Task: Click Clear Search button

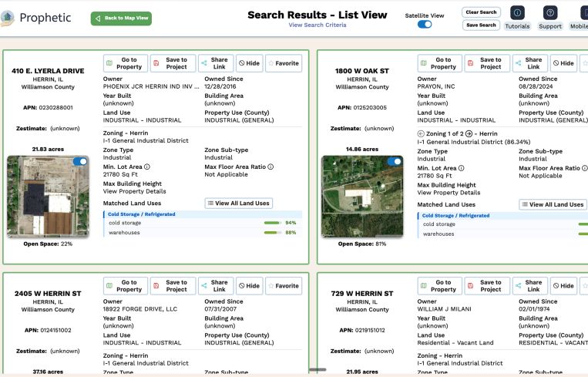Action: [481, 12]
